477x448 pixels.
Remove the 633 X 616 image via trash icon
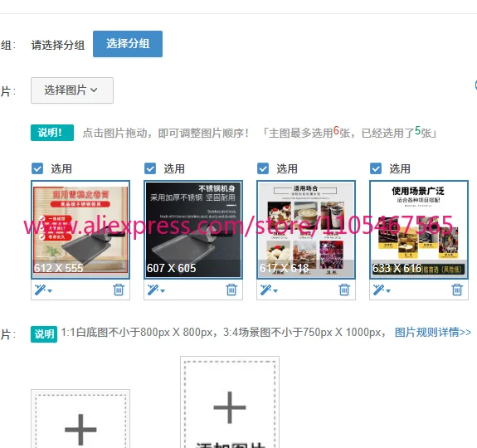pyautogui.click(x=457, y=290)
